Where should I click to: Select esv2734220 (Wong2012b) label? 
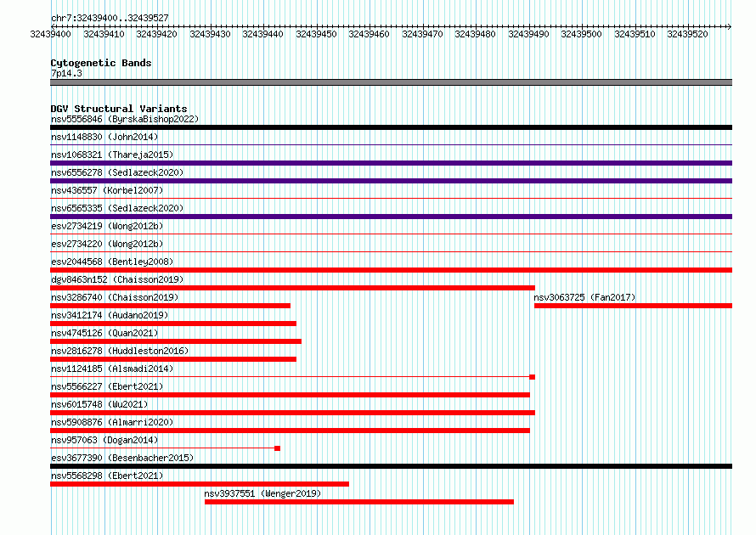pos(107,244)
